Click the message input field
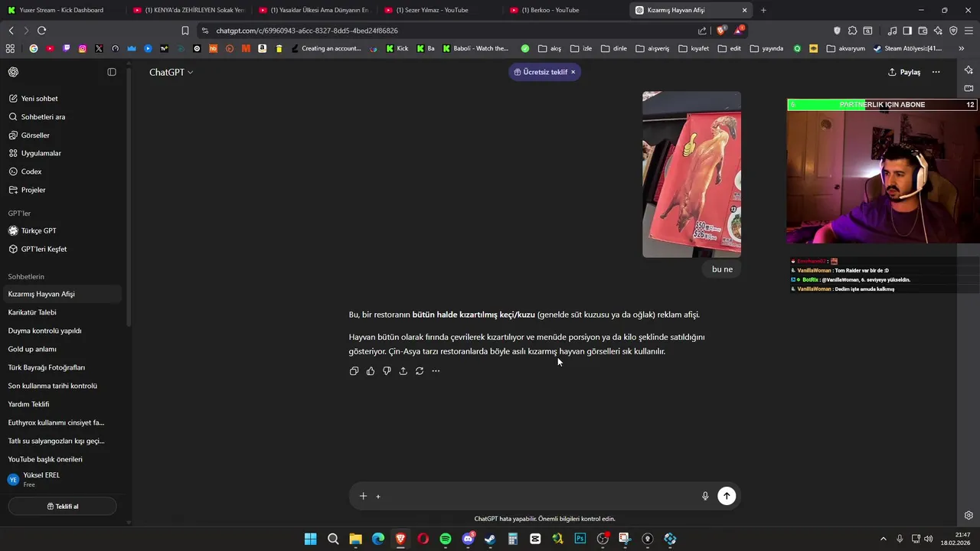This screenshot has width=980, height=551. click(536, 496)
